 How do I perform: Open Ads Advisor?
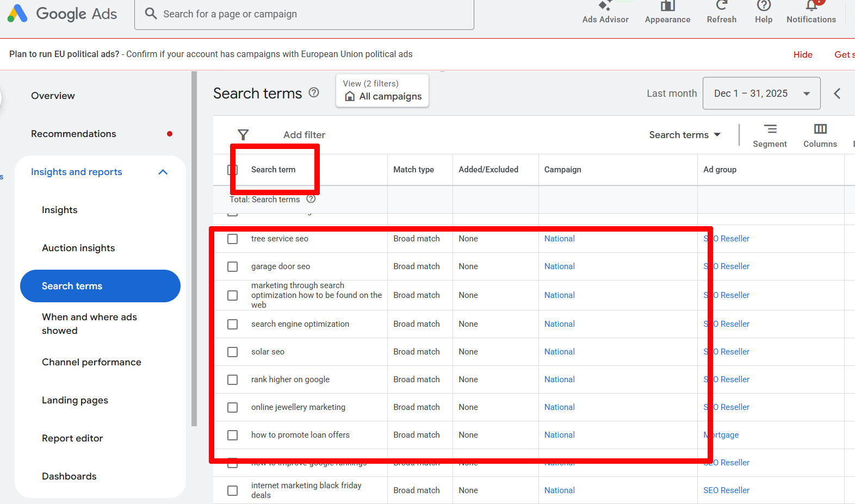(605, 13)
